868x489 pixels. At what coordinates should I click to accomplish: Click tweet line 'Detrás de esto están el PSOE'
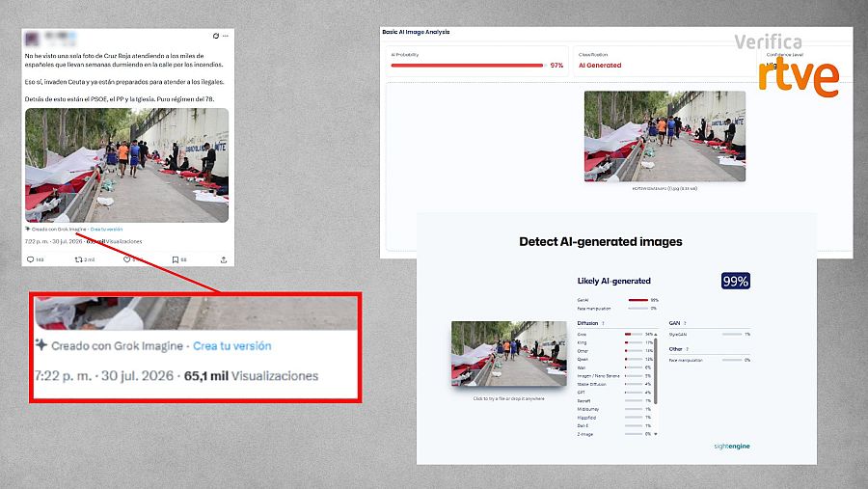click(x=120, y=99)
